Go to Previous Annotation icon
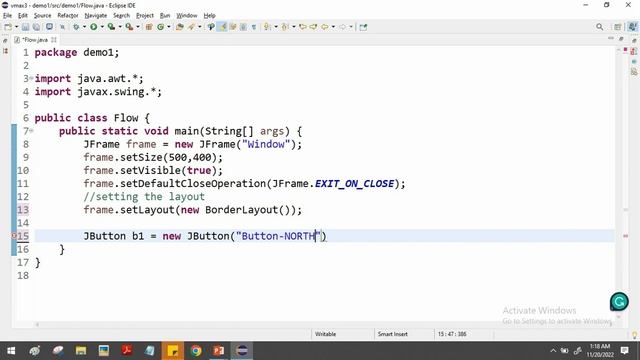640x360 pixels. [285, 27]
